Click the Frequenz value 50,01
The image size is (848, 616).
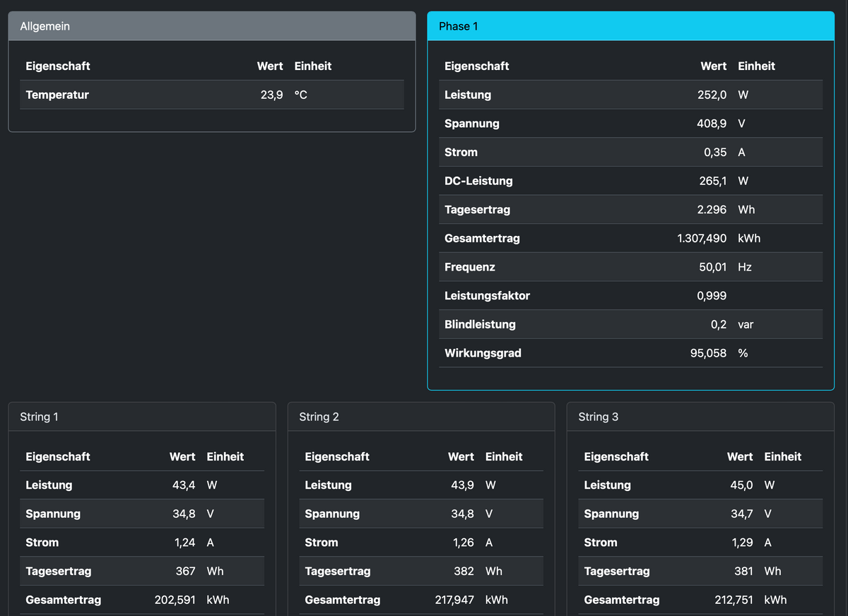(713, 267)
